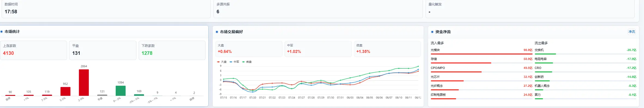Click the green -2%~-5% bar labeled 169

139,95
